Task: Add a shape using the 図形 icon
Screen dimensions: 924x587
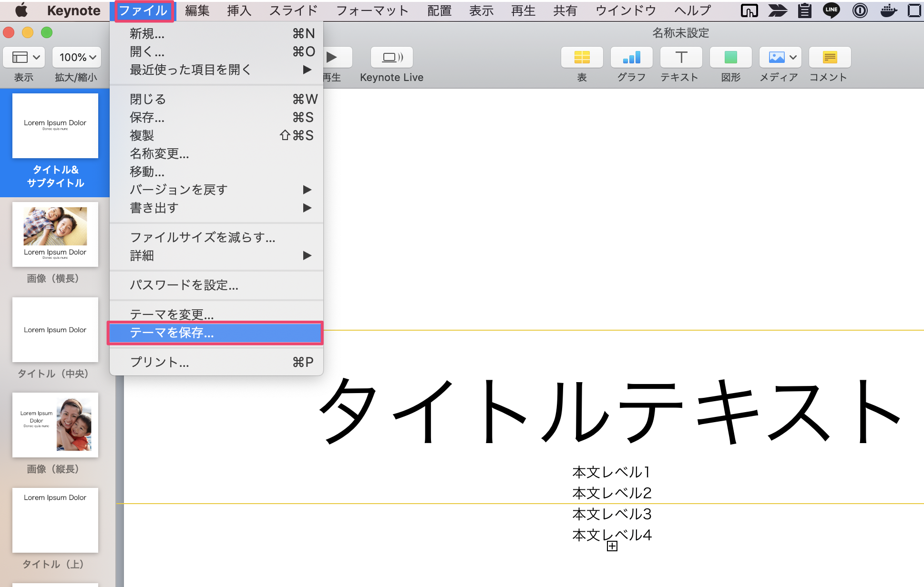Action: 730,57
